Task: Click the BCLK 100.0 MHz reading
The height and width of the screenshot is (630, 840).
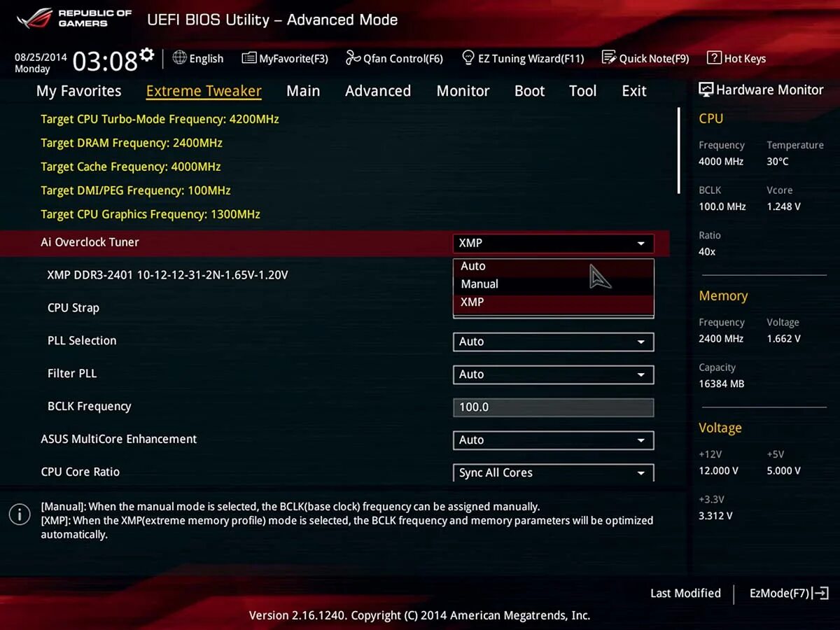Action: pyautogui.click(x=722, y=206)
